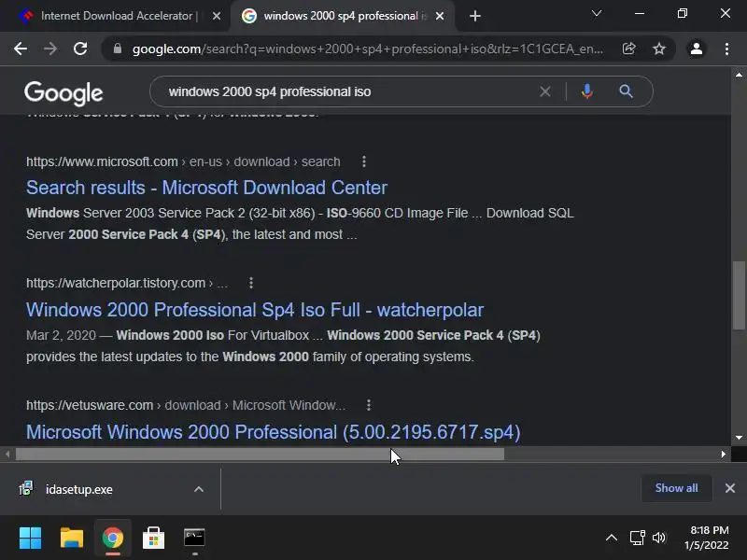The width and height of the screenshot is (747, 560).
Task: Expand options for idasetup.exe download
Action: tap(199, 489)
